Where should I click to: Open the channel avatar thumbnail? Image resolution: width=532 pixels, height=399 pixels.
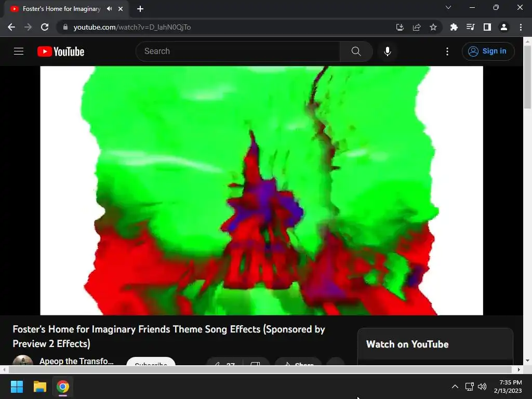click(x=23, y=361)
